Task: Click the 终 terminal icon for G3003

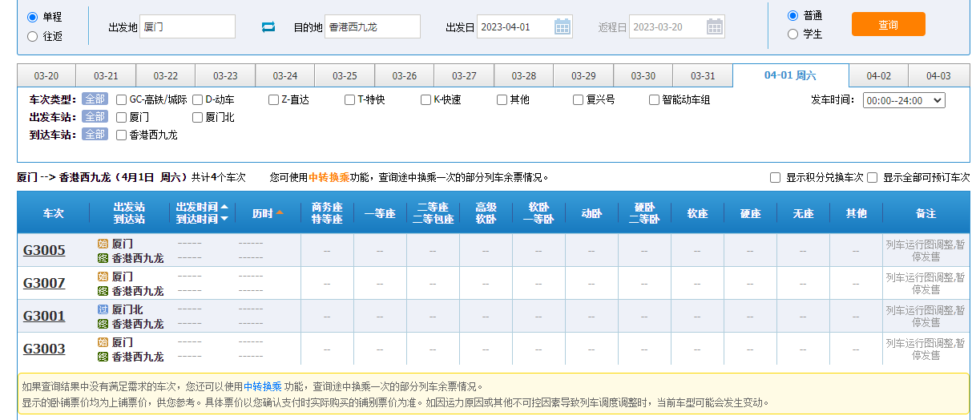Action: [103, 357]
